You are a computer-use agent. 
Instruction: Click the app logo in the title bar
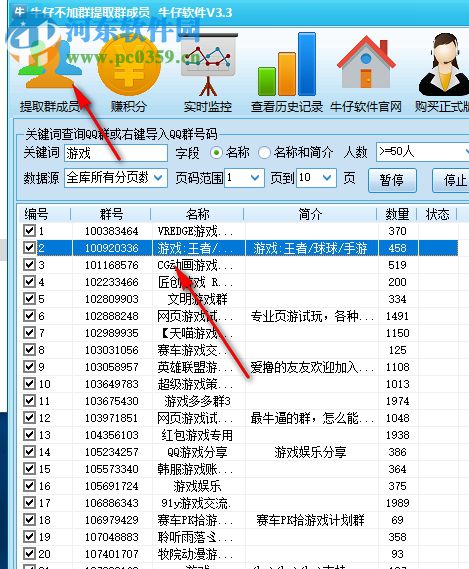pos(19,12)
